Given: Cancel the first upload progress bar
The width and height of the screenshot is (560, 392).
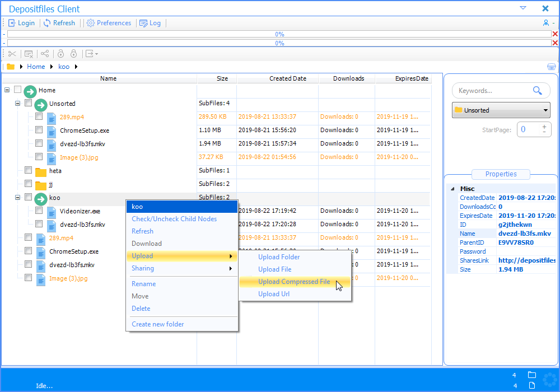Looking at the screenshot, I should (x=555, y=34).
